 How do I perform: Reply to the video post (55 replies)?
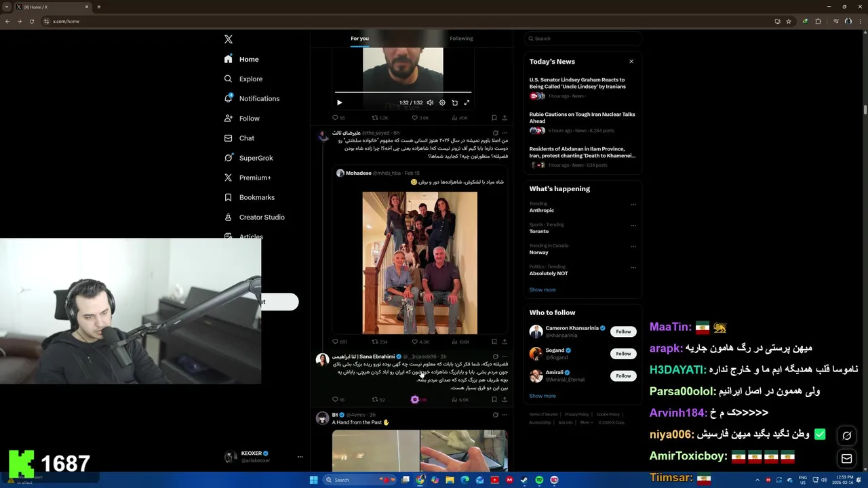[x=338, y=118]
